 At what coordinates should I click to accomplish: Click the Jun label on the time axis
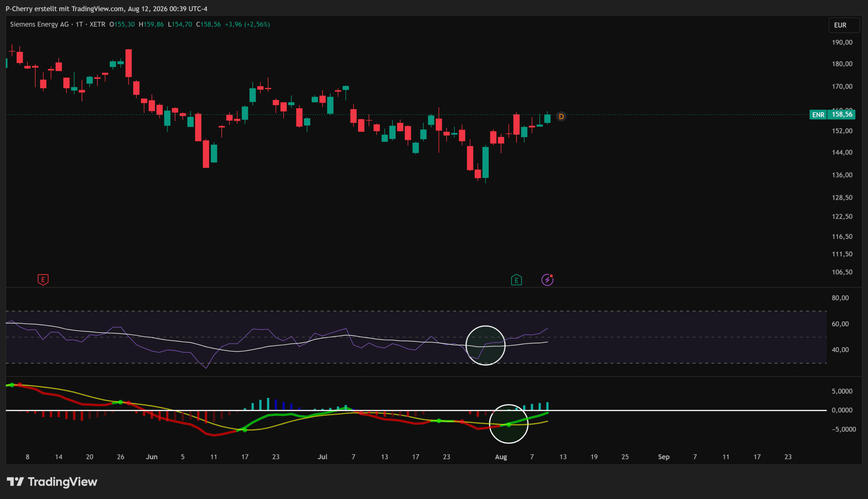[x=152, y=457]
